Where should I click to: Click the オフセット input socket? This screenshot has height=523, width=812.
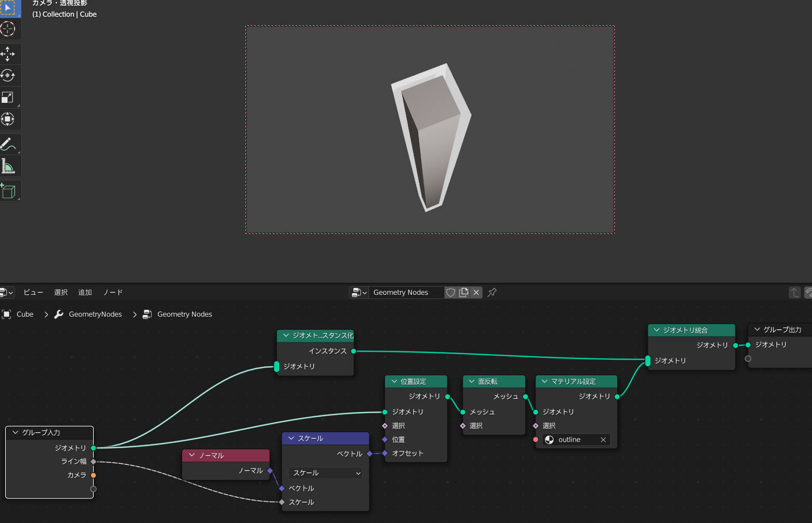[384, 453]
